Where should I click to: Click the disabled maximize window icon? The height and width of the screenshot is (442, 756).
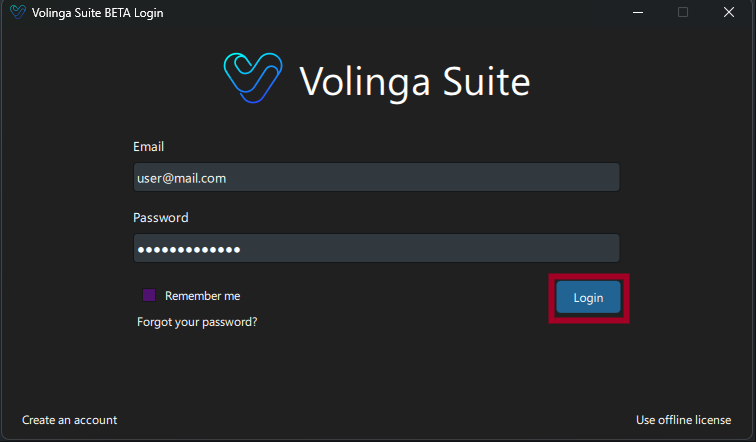(683, 12)
